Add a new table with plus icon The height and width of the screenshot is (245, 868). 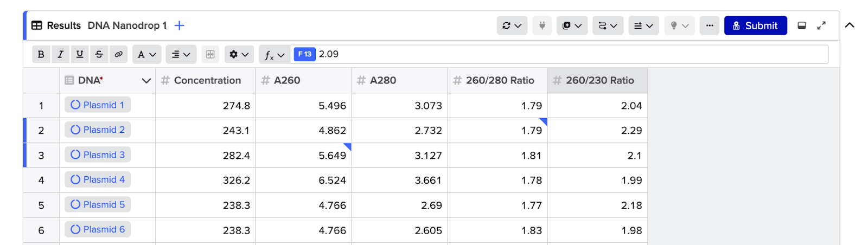[x=180, y=25]
